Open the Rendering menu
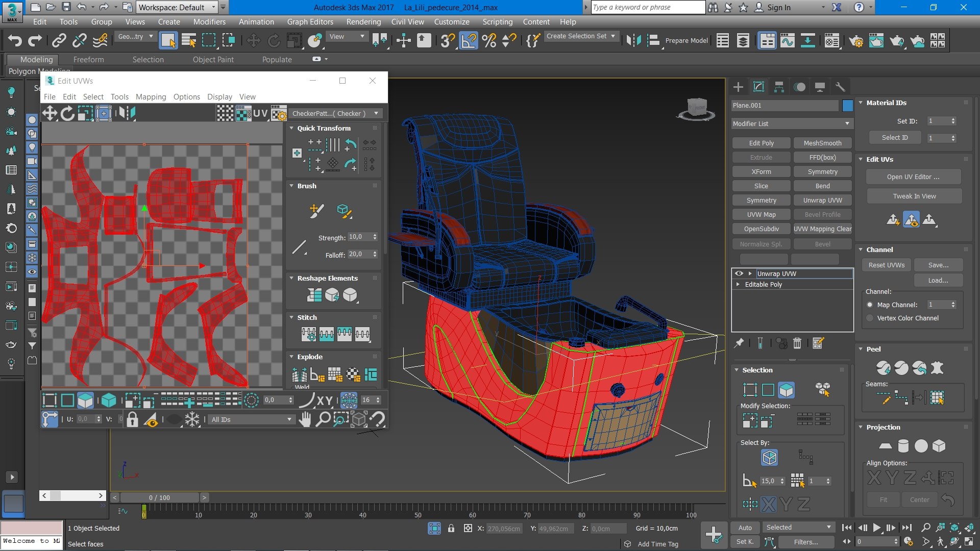Image resolution: width=980 pixels, height=551 pixels. pos(363,22)
